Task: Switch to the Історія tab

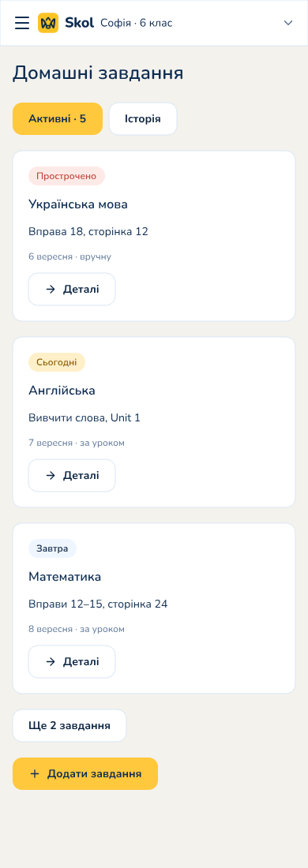Action: [143, 118]
